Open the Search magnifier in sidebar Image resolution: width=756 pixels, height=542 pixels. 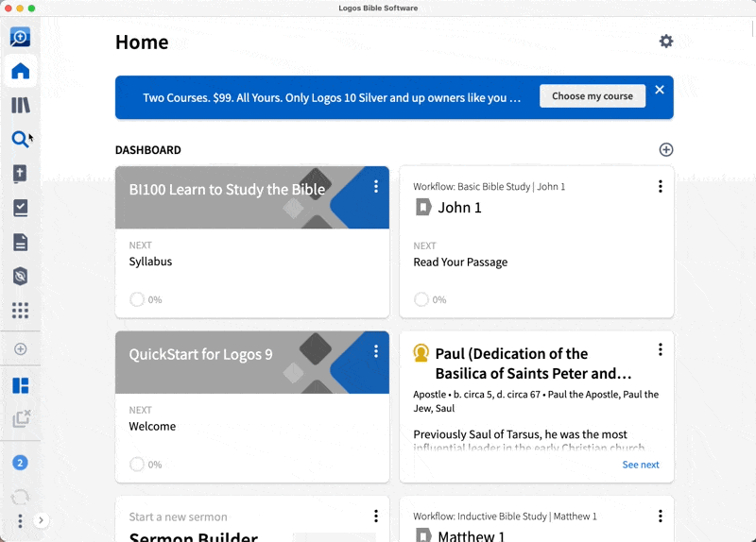pos(20,139)
